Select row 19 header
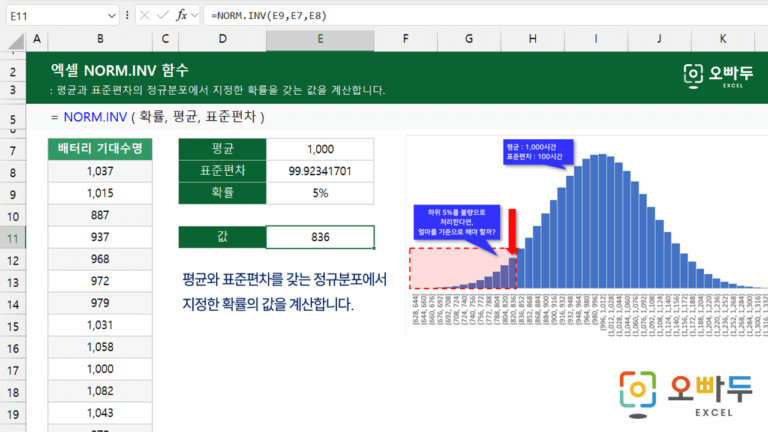Image resolution: width=768 pixels, height=432 pixels. 13,414
